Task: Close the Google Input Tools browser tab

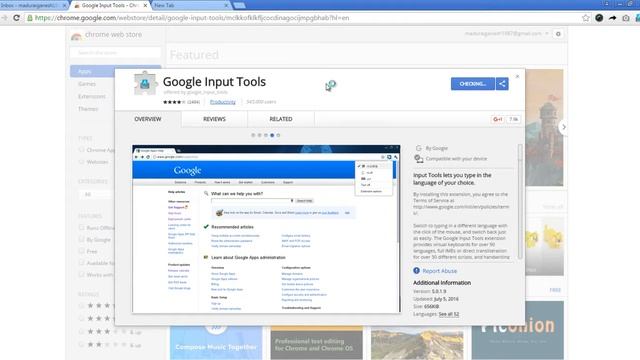Action: [x=145, y=5]
